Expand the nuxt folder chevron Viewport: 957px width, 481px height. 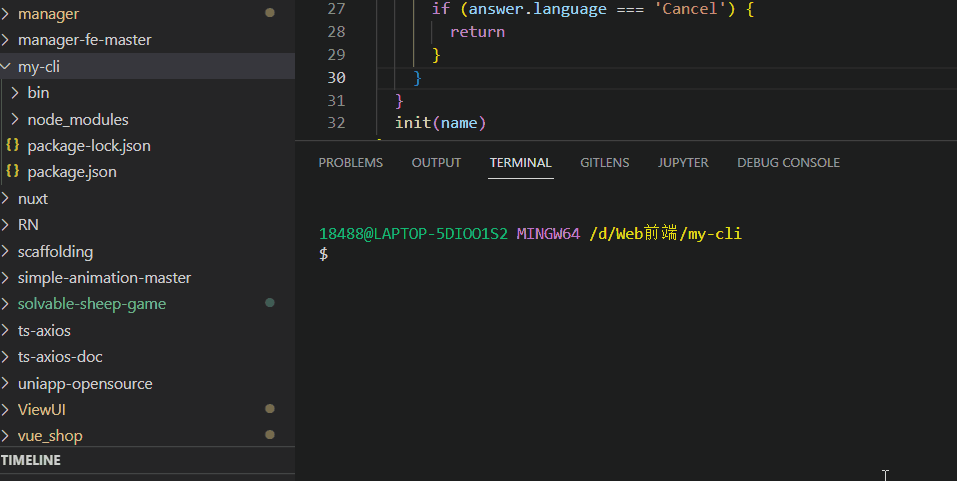pos(5,198)
